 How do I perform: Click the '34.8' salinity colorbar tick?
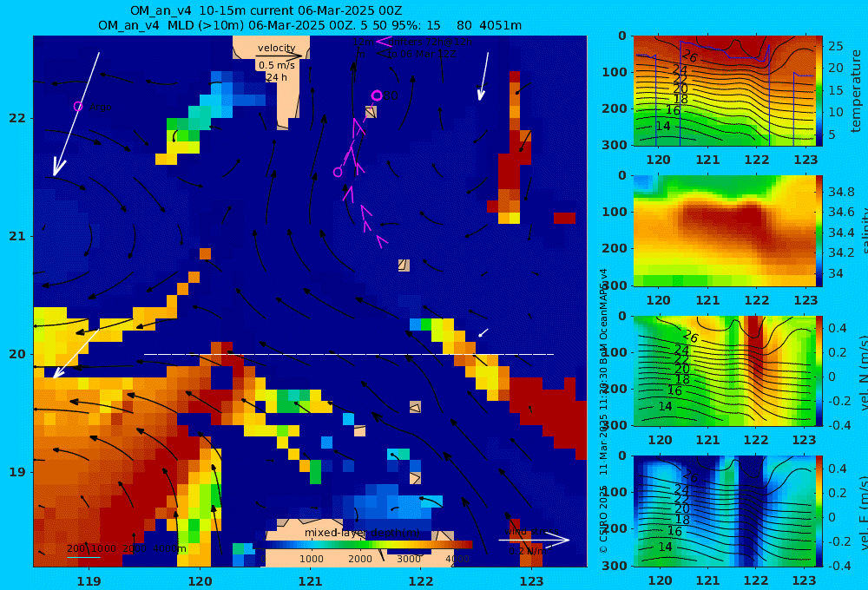[841, 192]
